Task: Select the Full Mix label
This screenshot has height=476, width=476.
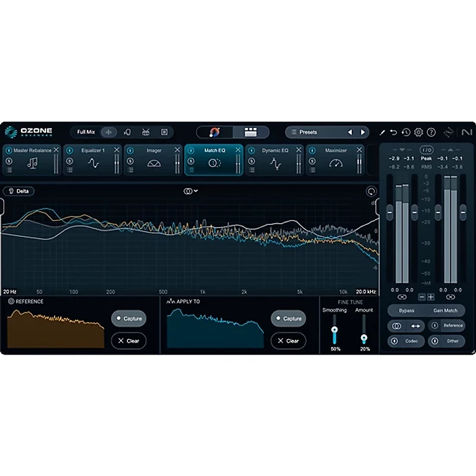Action: click(86, 132)
